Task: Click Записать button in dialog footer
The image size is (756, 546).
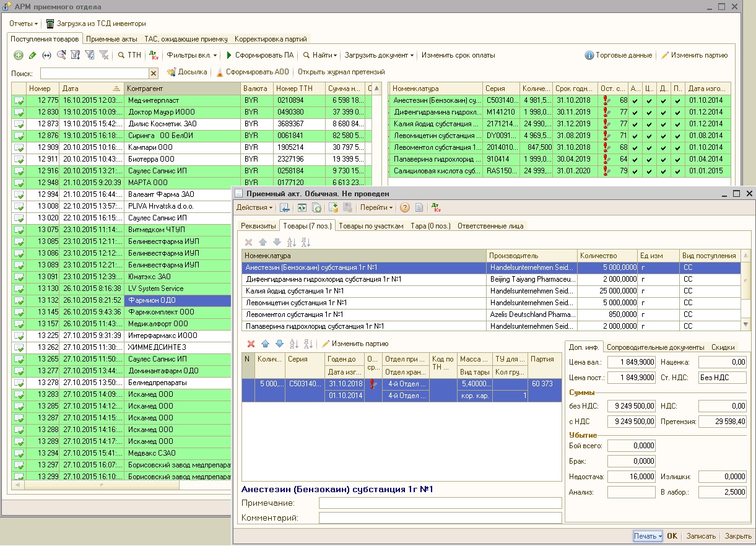Action: [701, 537]
